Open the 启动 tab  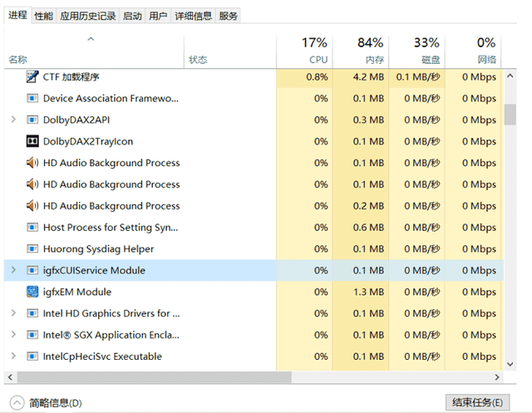pos(132,16)
